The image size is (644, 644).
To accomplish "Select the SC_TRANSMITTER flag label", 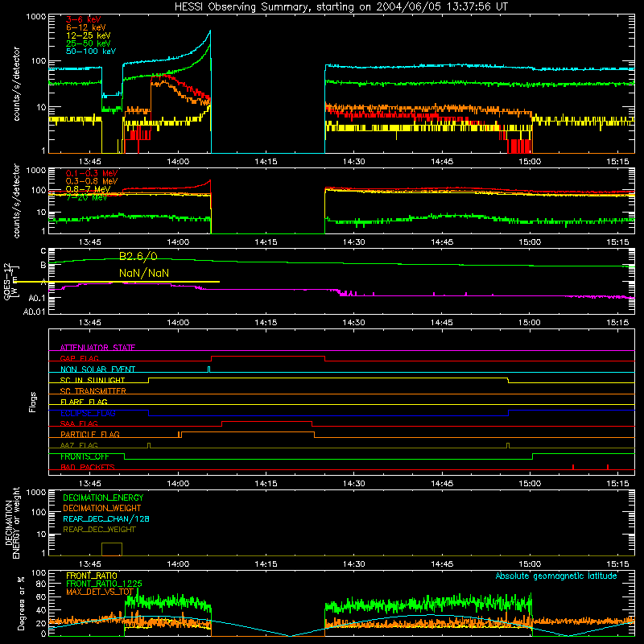I will [93, 390].
